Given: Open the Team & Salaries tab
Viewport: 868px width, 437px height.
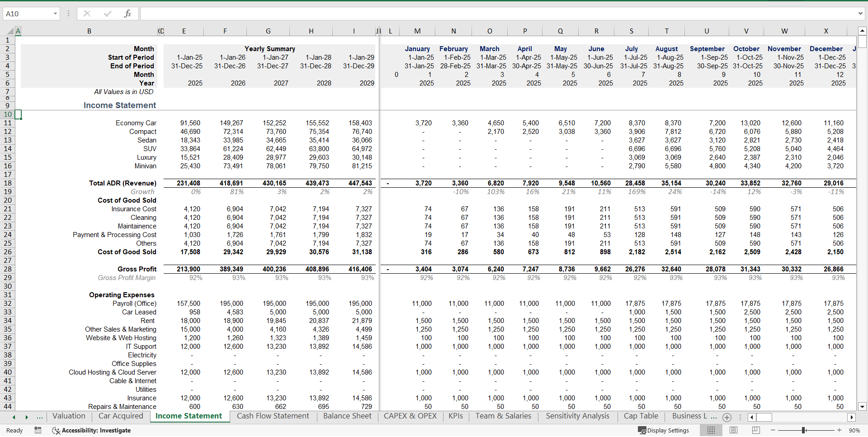Looking at the screenshot, I should (503, 416).
